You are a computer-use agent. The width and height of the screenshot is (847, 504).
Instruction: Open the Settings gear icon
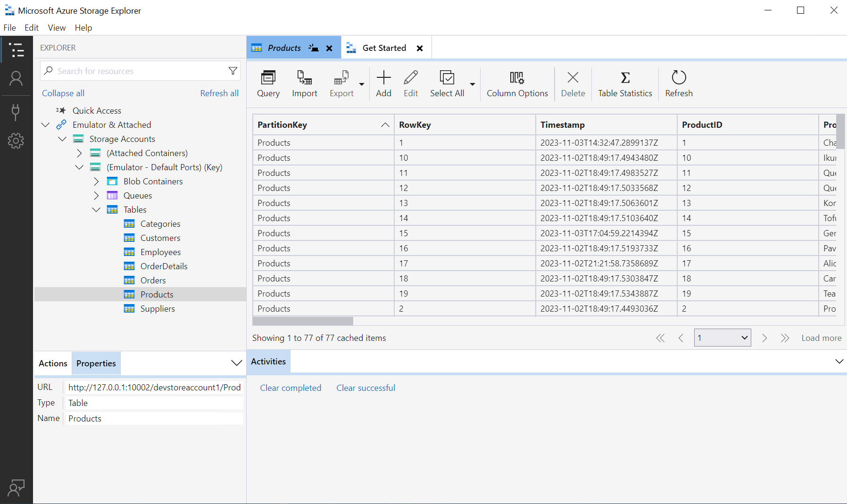(16, 140)
